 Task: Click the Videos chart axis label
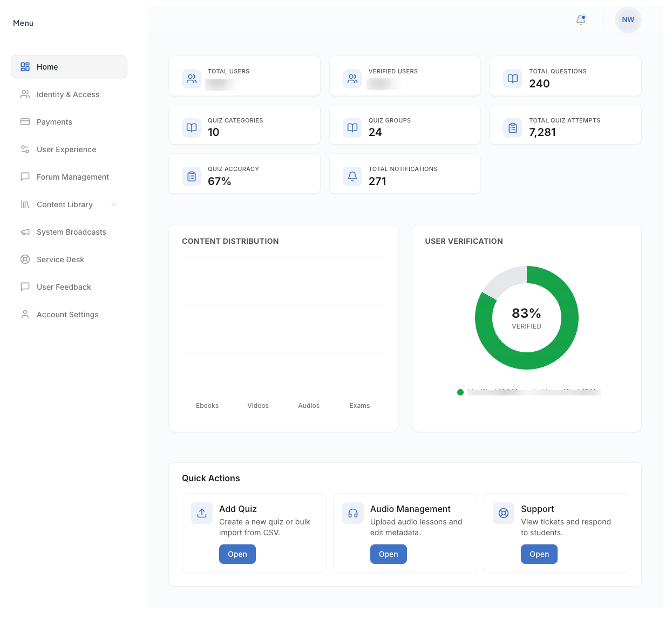tap(258, 406)
